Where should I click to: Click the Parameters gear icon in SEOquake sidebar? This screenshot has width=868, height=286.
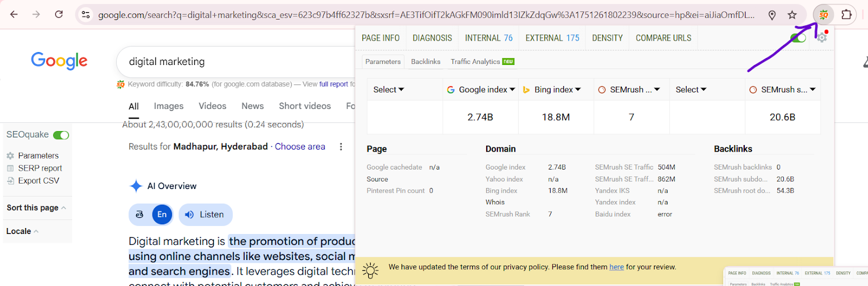[x=10, y=155]
